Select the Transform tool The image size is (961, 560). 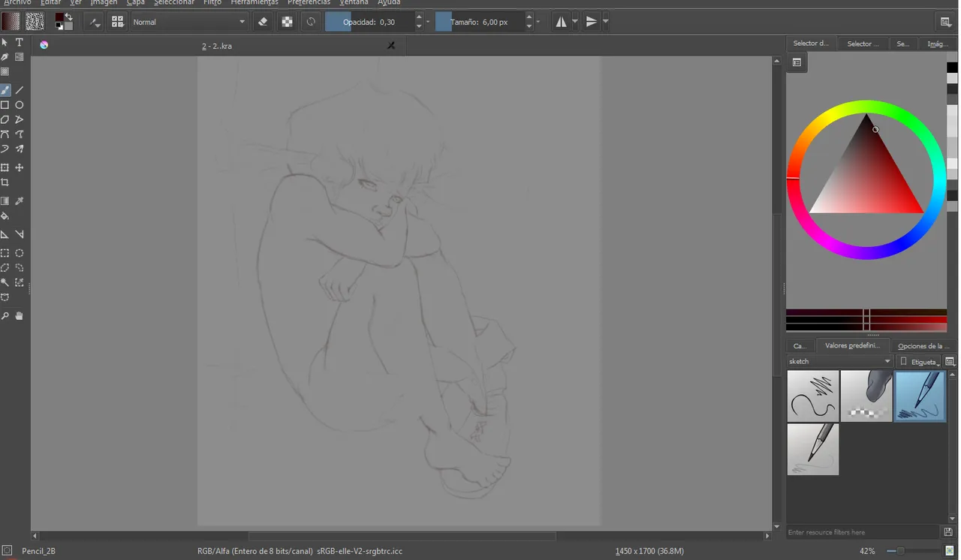click(5, 167)
